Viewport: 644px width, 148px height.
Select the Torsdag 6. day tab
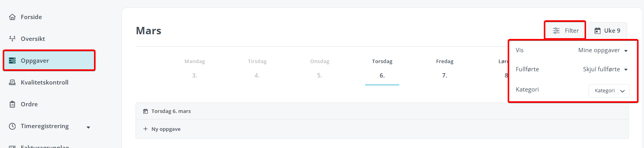pyautogui.click(x=382, y=69)
